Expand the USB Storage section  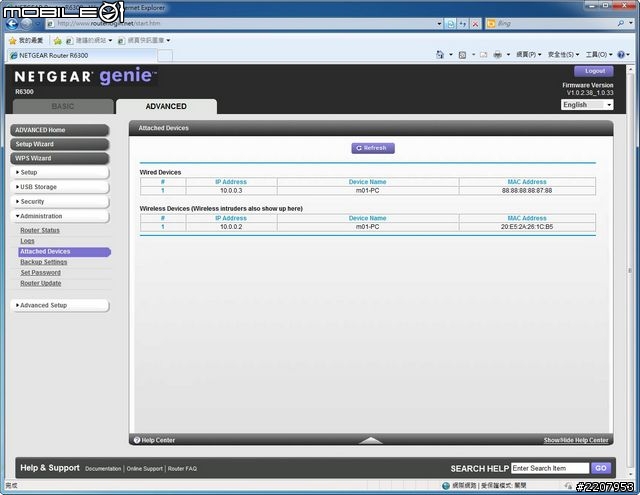click(60, 187)
